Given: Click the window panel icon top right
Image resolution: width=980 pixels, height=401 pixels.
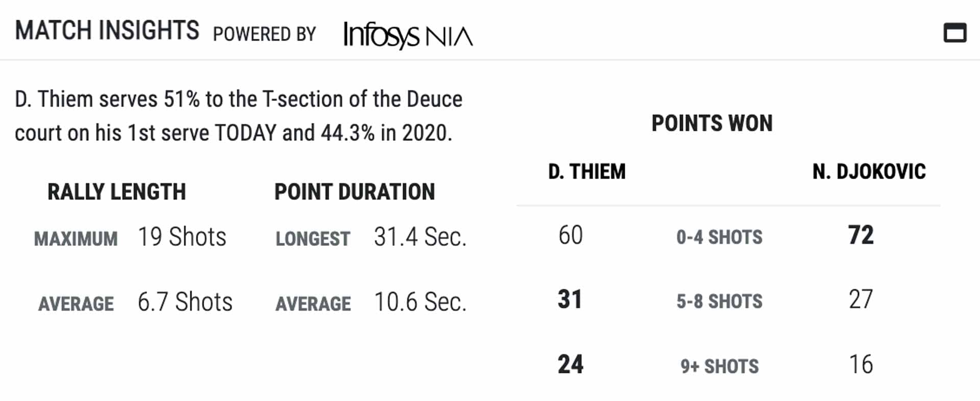Looking at the screenshot, I should click(x=954, y=33).
